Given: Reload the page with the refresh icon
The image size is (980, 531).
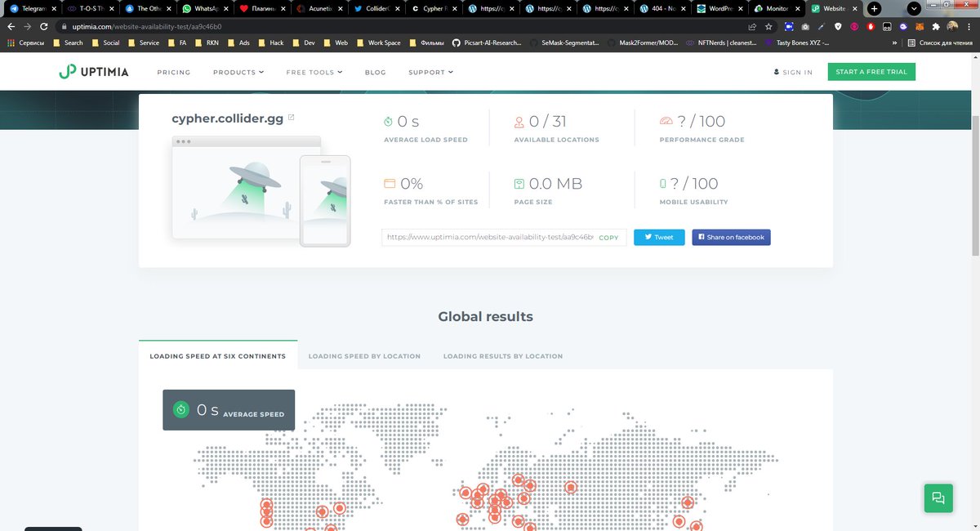Looking at the screenshot, I should [44, 26].
